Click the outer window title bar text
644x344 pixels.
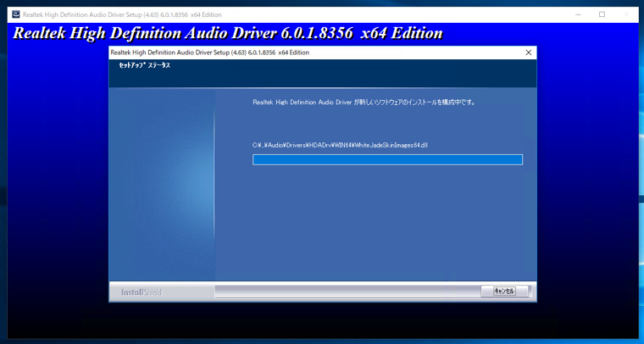(x=122, y=14)
